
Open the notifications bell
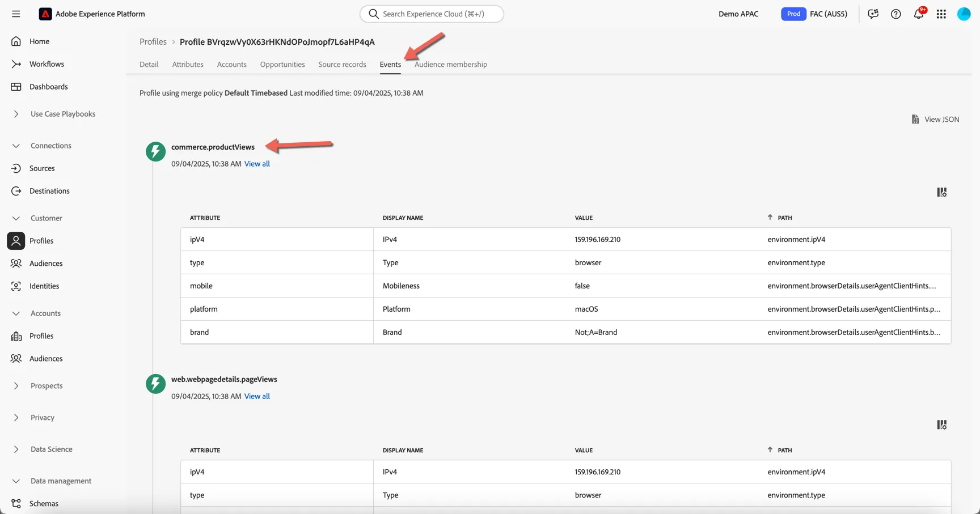click(918, 14)
